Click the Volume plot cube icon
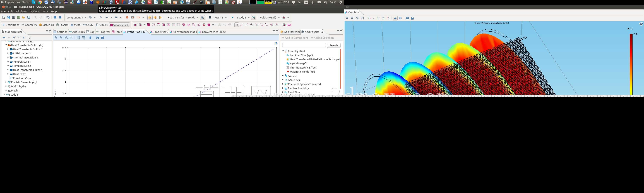 [x=148, y=25]
